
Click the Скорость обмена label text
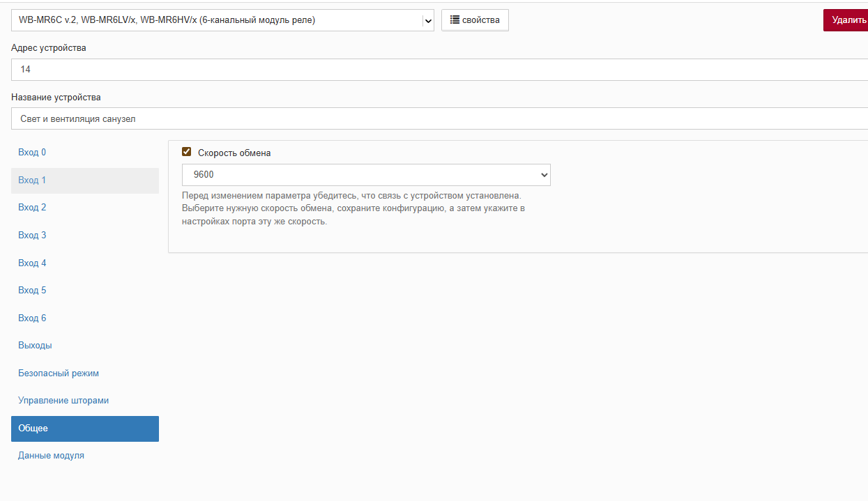[234, 153]
